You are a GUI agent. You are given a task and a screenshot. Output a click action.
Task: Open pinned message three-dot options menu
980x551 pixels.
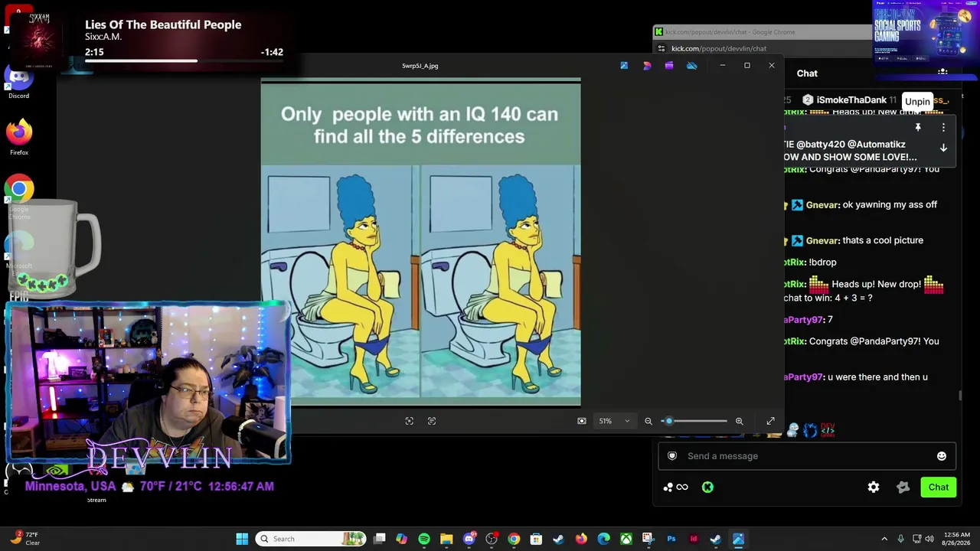coord(943,127)
